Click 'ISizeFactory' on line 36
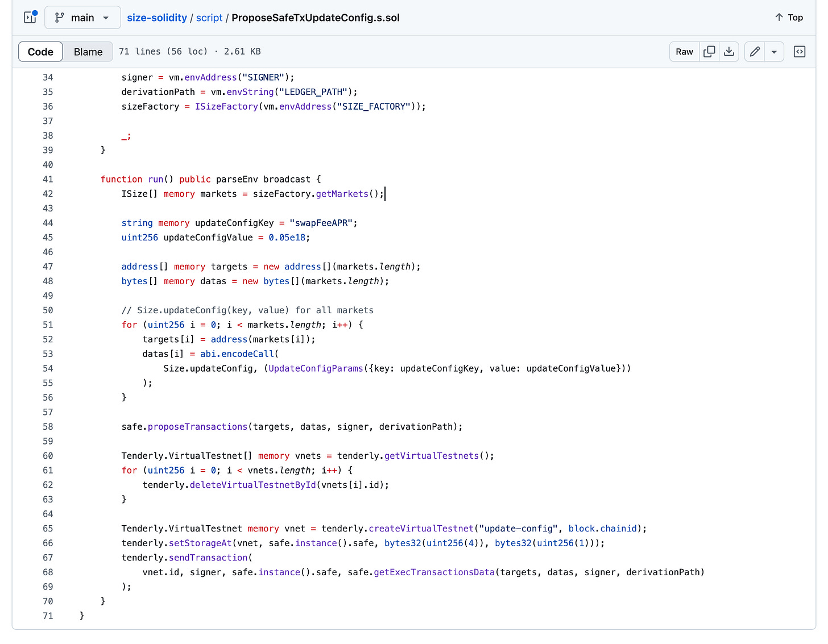 [x=226, y=106]
